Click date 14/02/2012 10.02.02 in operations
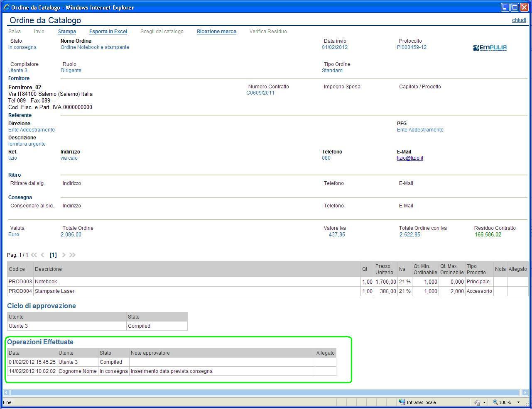 [x=32, y=371]
